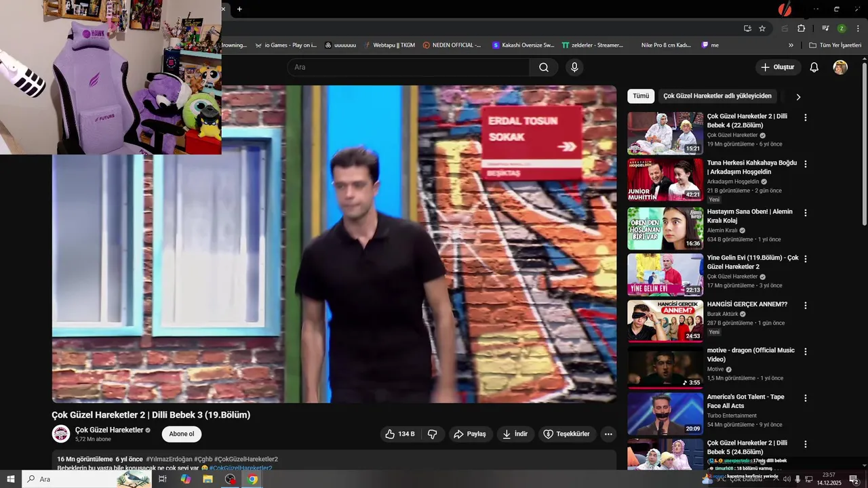Open HANGİSİ GERÇEK ANNEM thumbnail
Viewport: 868px width, 488px height.
[665, 321]
